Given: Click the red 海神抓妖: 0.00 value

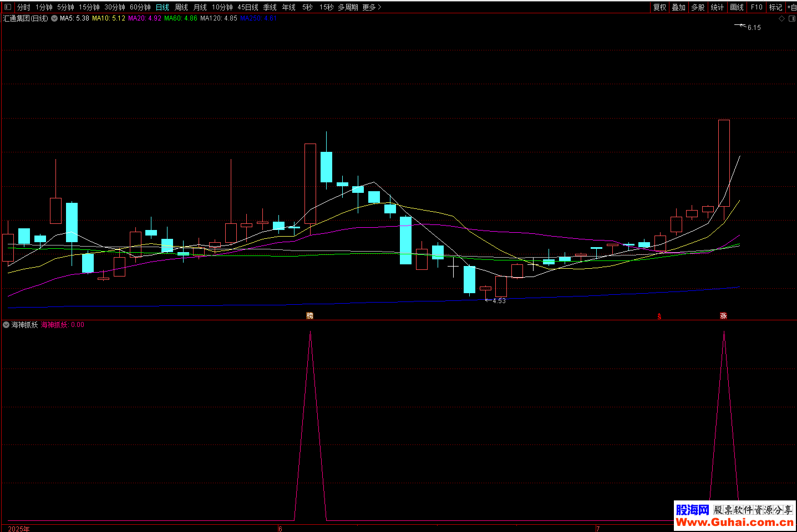Looking at the screenshot, I should [x=63, y=325].
